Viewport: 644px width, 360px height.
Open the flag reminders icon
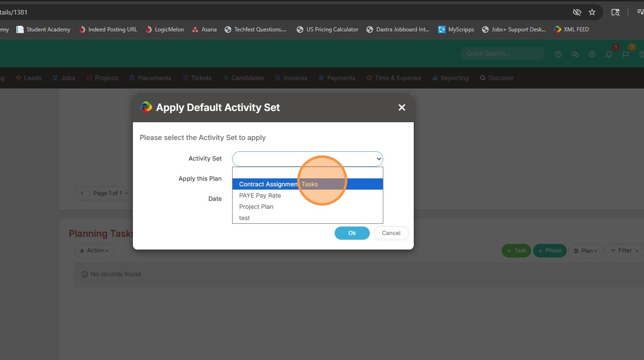click(x=626, y=54)
